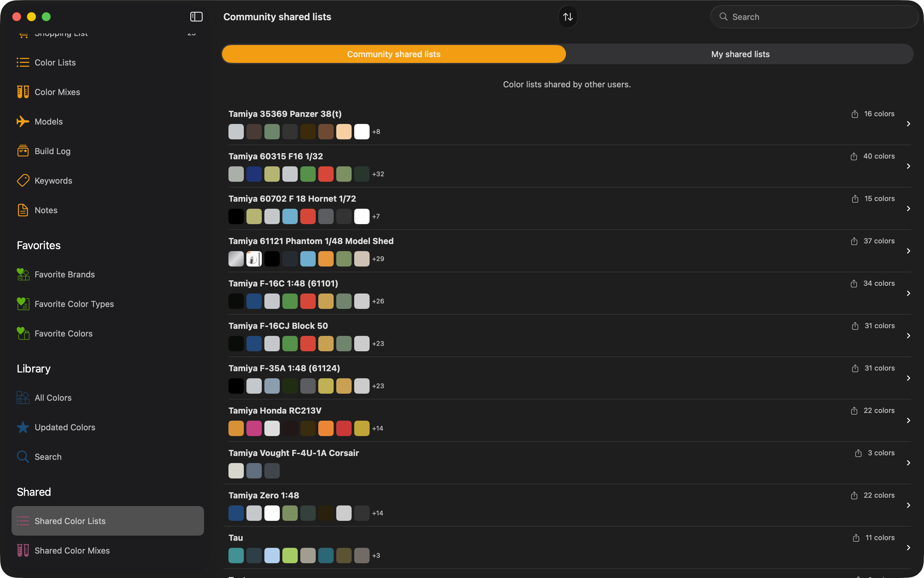This screenshot has width=924, height=578.
Task: Click share icon for Panzer 38(t) list
Action: (854, 114)
